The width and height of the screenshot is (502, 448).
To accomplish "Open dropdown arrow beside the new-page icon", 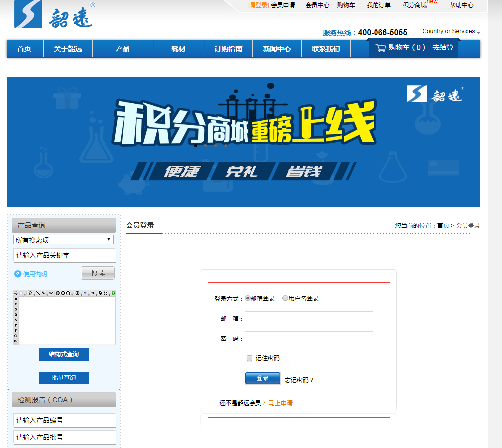I will (x=25, y=295).
